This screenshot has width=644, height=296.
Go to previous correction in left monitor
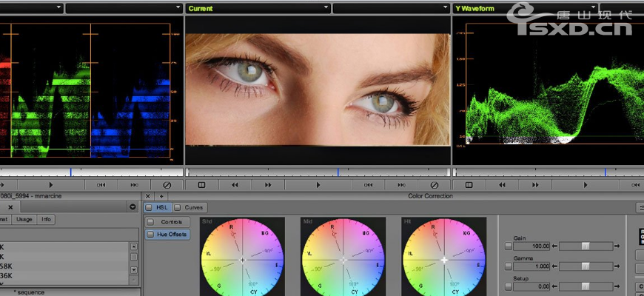(x=101, y=185)
